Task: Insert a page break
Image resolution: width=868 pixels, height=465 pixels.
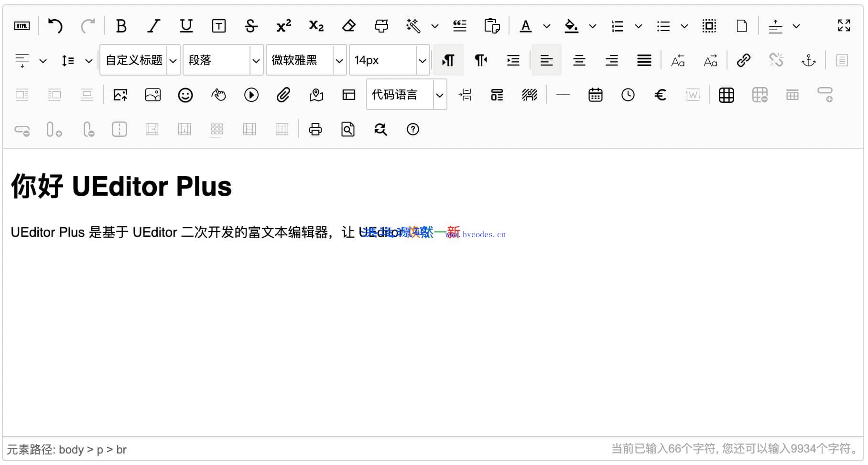Action: tap(465, 95)
